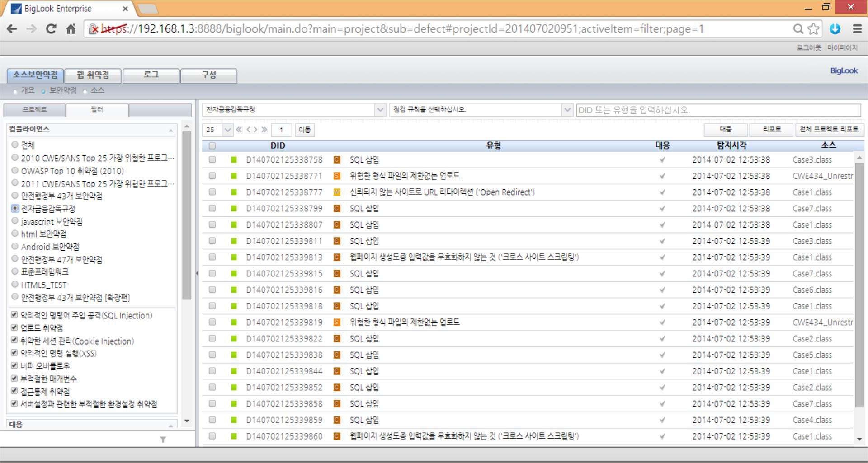Click response checkmark for D140702125339859
The width and height of the screenshot is (868, 463).
point(662,420)
